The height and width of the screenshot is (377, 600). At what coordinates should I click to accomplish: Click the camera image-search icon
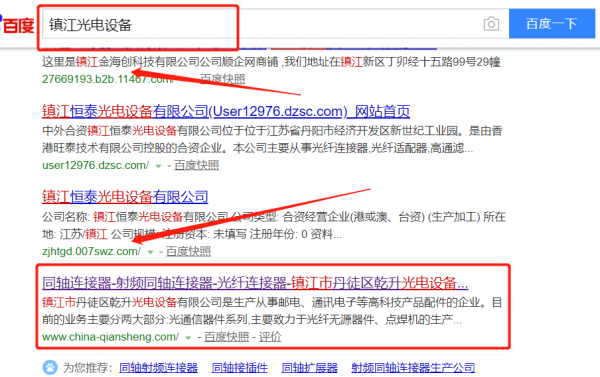[491, 24]
